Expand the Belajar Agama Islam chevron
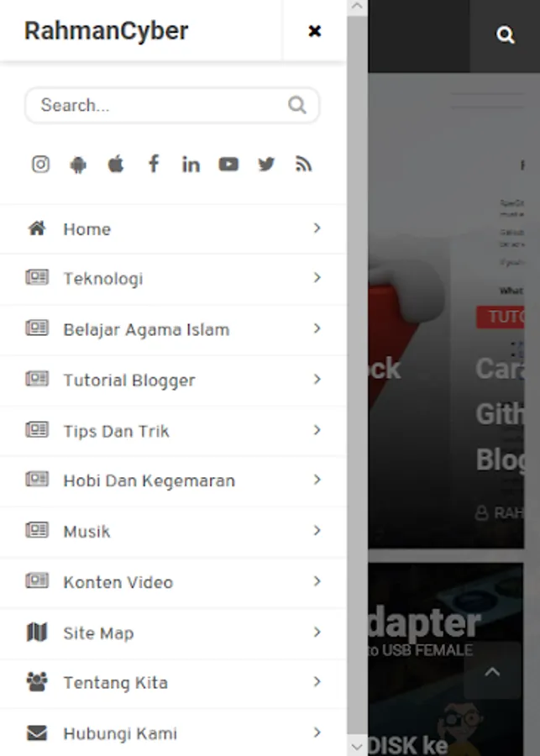The image size is (540, 756). (x=317, y=328)
